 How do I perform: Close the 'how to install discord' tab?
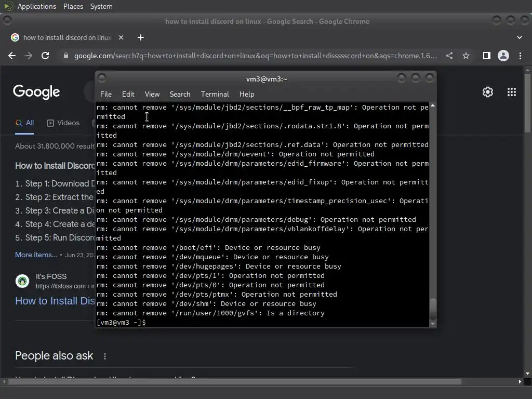[121, 37]
